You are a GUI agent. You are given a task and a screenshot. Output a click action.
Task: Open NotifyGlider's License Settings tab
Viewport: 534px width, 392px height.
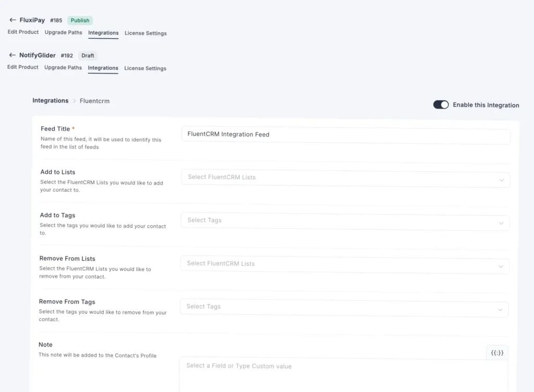click(145, 68)
